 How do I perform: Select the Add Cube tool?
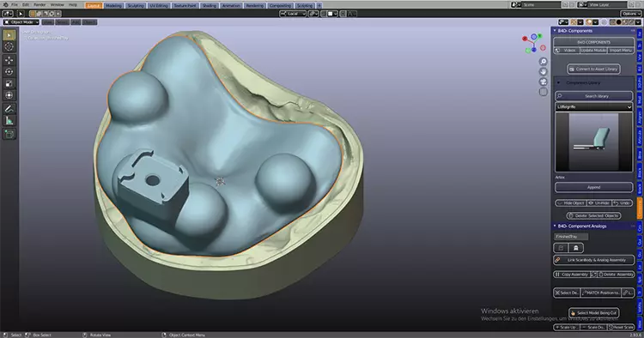(x=9, y=134)
